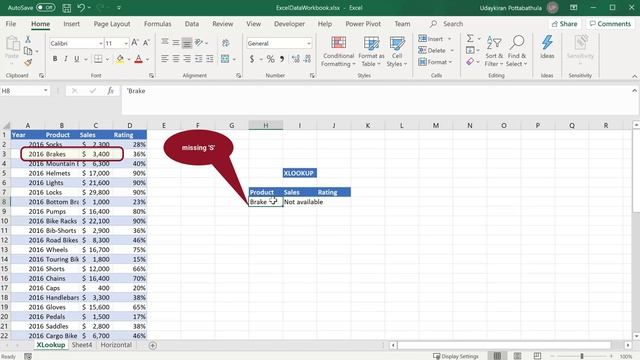Viewport: 640px width, 360px height.
Task: Click the Percent Style icon
Action: coord(270,59)
